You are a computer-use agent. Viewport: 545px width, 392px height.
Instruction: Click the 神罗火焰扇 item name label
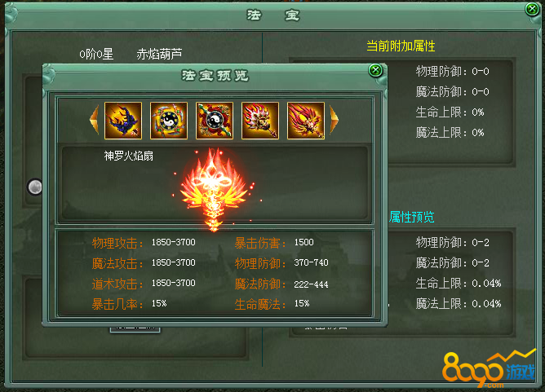pyautogui.click(x=129, y=156)
